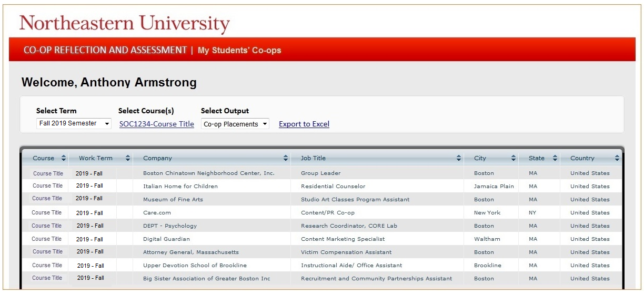Click United States in the Care.com row

(x=590, y=212)
